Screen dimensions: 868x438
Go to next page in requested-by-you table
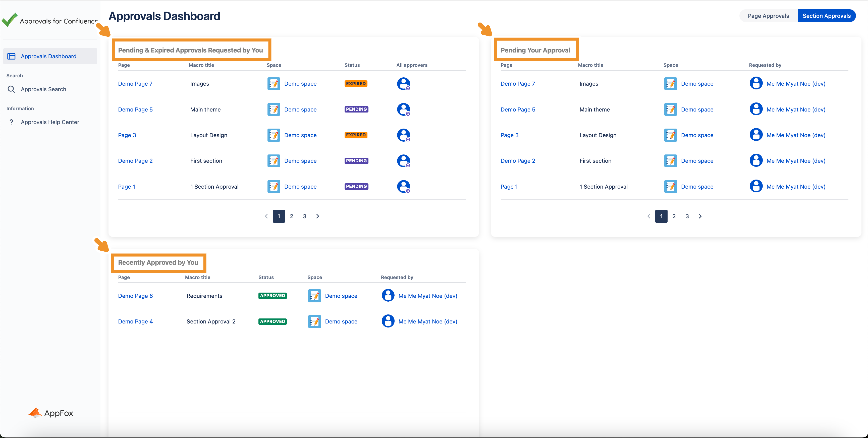tap(317, 216)
